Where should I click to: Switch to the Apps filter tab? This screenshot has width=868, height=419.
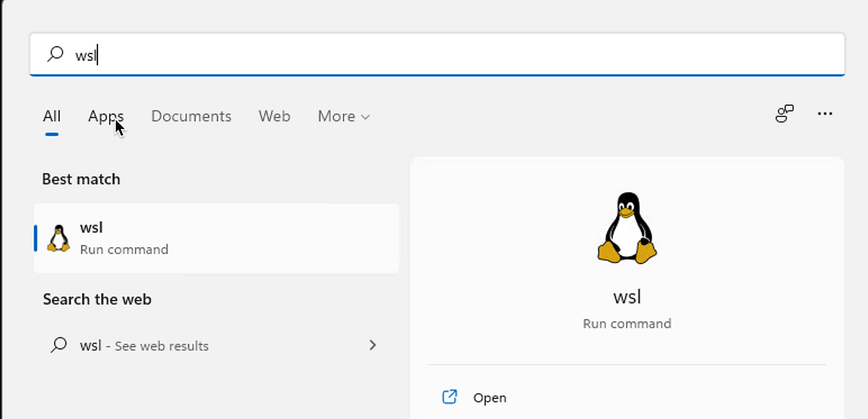point(105,117)
